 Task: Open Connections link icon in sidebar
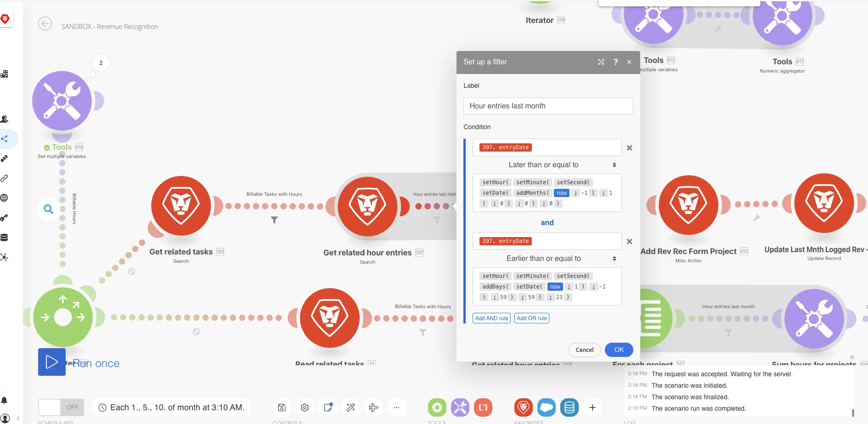click(x=5, y=178)
